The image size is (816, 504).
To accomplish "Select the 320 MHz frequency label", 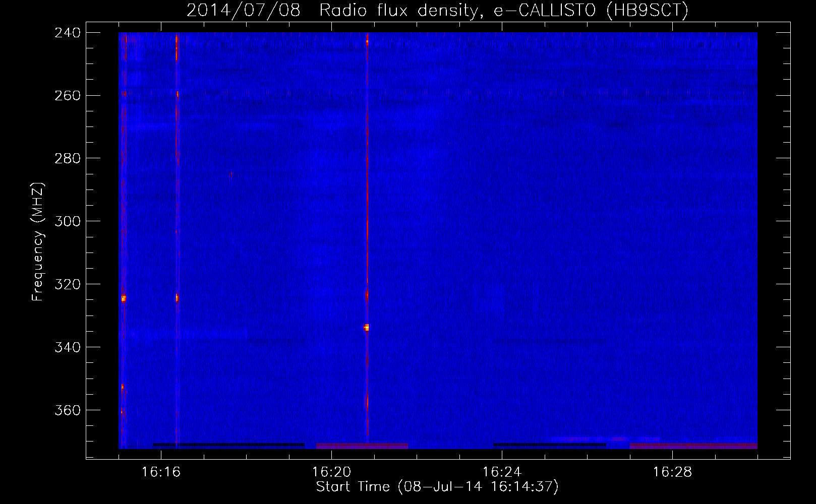I will tap(68, 285).
